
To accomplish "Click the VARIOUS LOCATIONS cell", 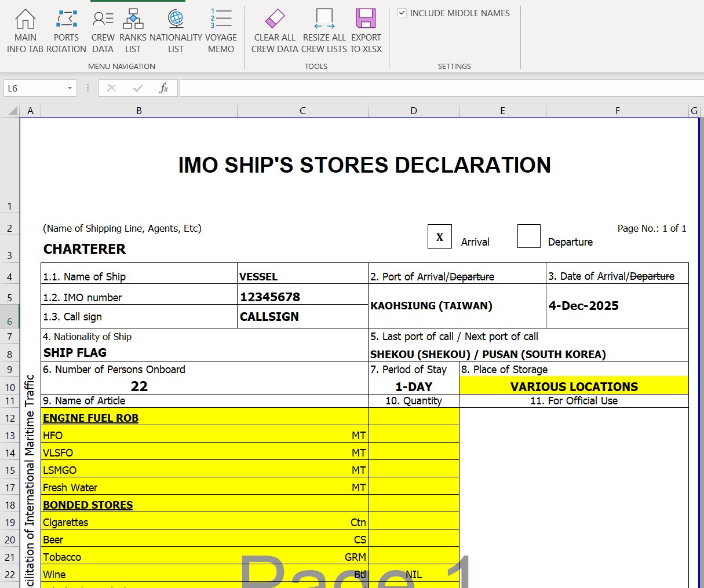I will coord(574,386).
